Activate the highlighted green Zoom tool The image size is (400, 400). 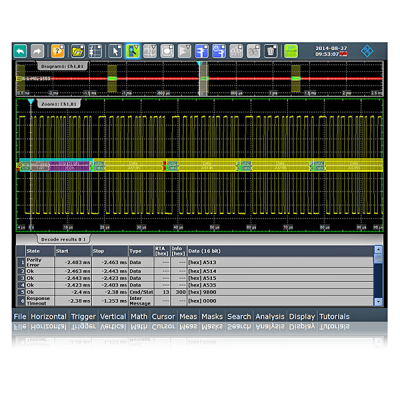[x=132, y=51]
